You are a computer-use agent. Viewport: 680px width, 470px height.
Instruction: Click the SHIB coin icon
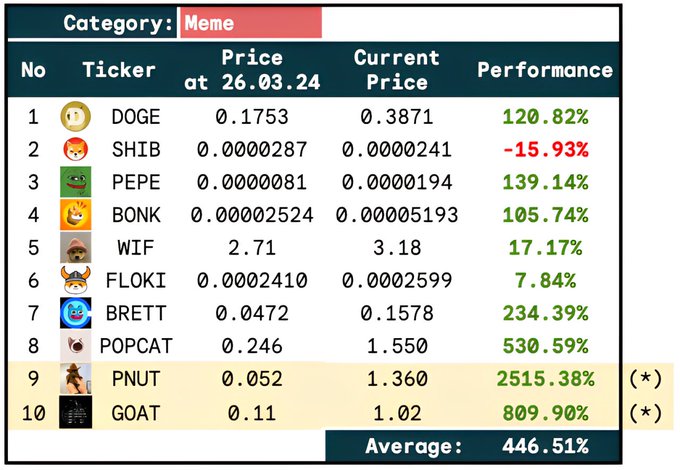click(75, 150)
